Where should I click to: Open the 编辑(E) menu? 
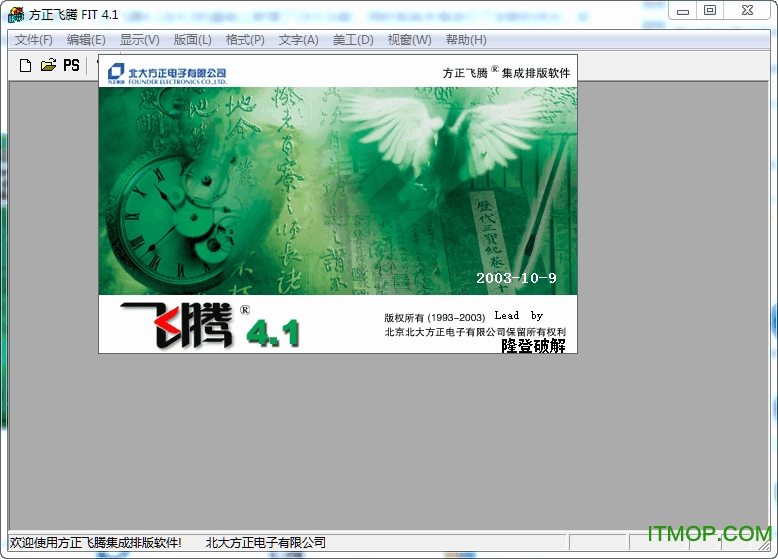[86, 40]
